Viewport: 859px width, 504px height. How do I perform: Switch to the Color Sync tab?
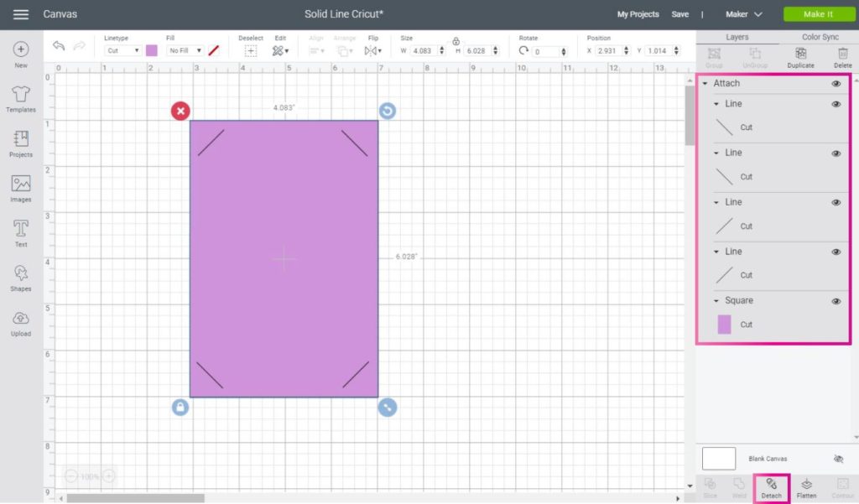tap(820, 37)
